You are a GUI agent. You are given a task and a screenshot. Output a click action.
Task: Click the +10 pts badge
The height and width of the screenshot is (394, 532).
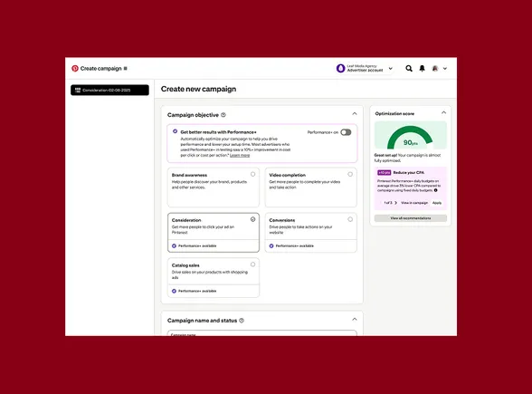tap(384, 172)
